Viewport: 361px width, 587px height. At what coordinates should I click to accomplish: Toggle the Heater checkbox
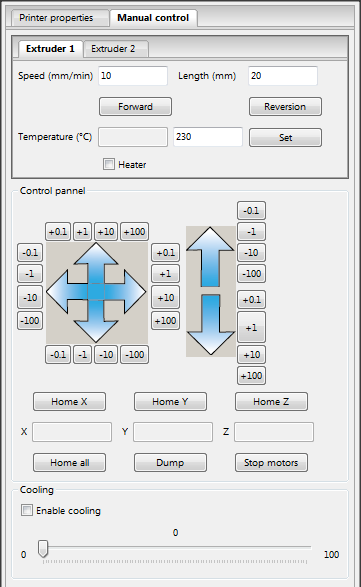pos(109,164)
